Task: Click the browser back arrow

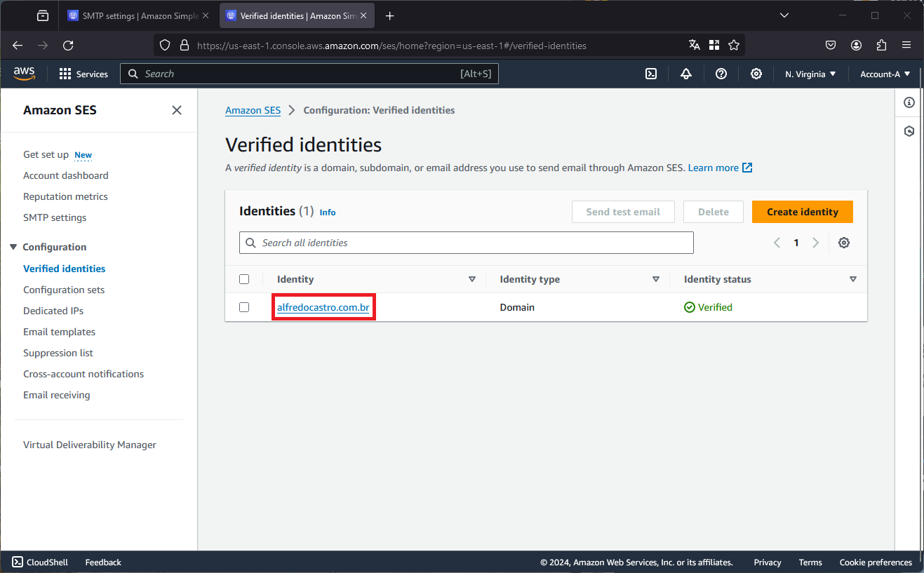Action: (x=18, y=45)
